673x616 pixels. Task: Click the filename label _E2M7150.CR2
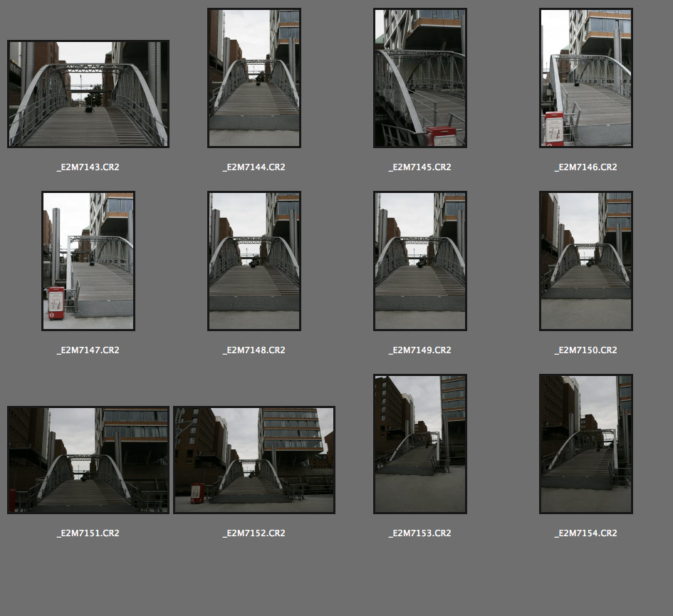click(x=586, y=350)
